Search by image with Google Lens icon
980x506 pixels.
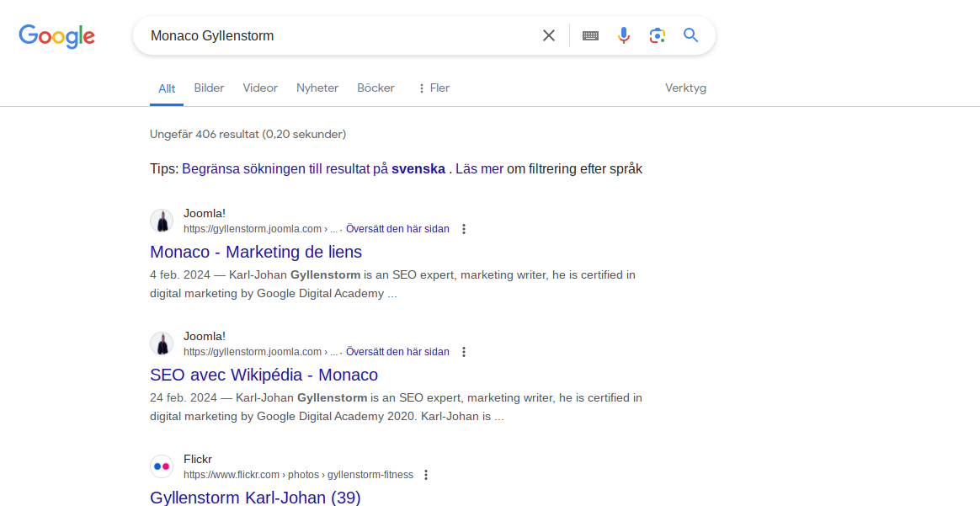pyautogui.click(x=657, y=35)
